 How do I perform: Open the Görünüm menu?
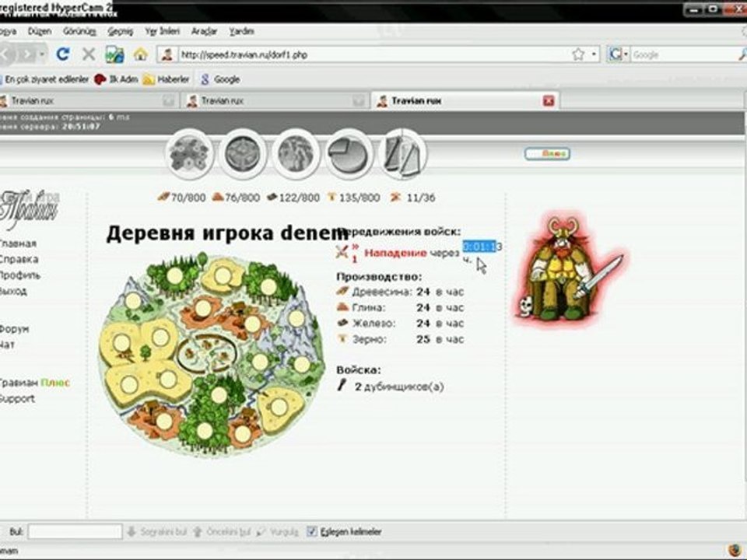[x=79, y=31]
